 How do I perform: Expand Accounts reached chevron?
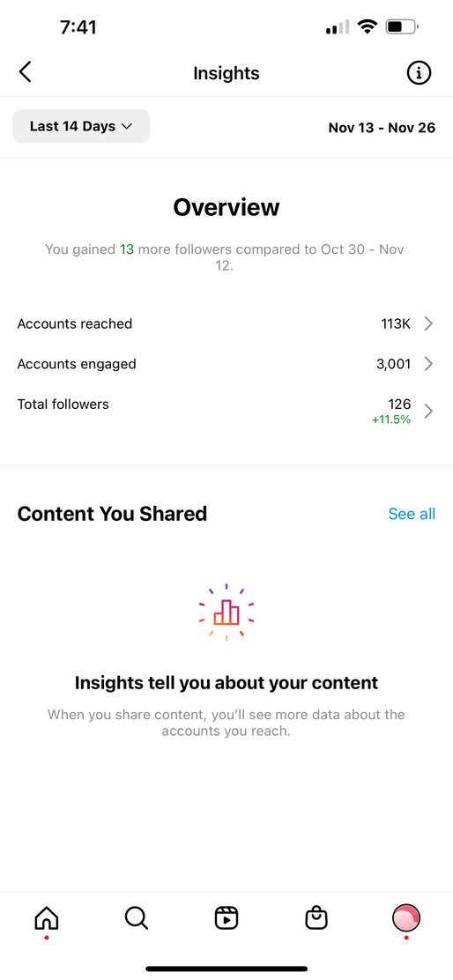(428, 323)
